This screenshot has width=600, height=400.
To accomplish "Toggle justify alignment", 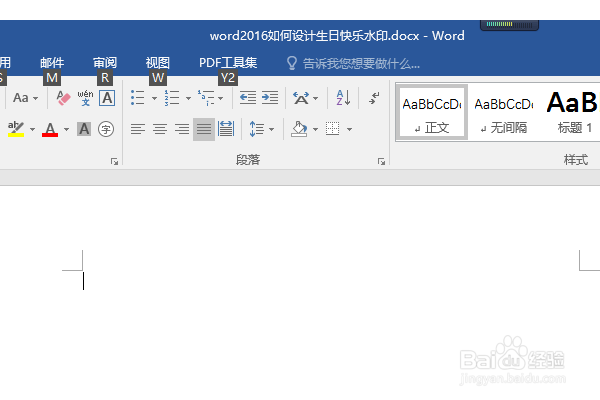I will pyautogui.click(x=204, y=129).
